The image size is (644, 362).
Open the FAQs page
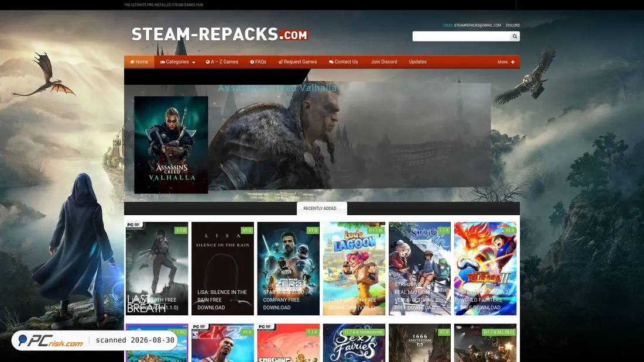(x=258, y=62)
